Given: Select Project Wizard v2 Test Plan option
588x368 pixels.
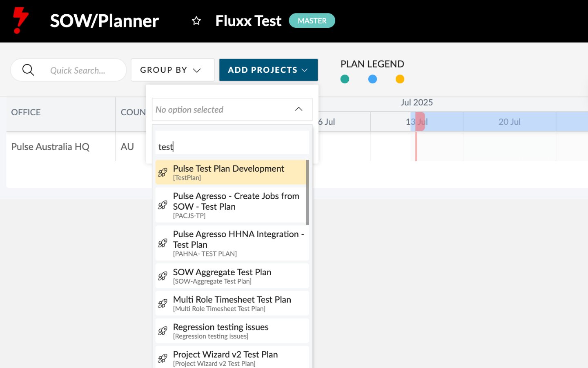Looking at the screenshot, I should 232,358.
